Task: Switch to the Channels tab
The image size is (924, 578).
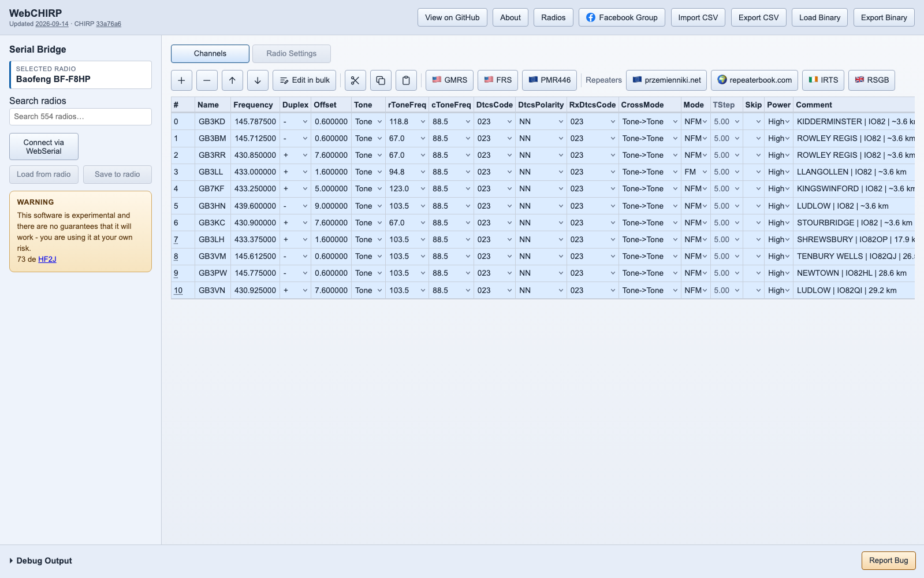Action: (x=210, y=54)
